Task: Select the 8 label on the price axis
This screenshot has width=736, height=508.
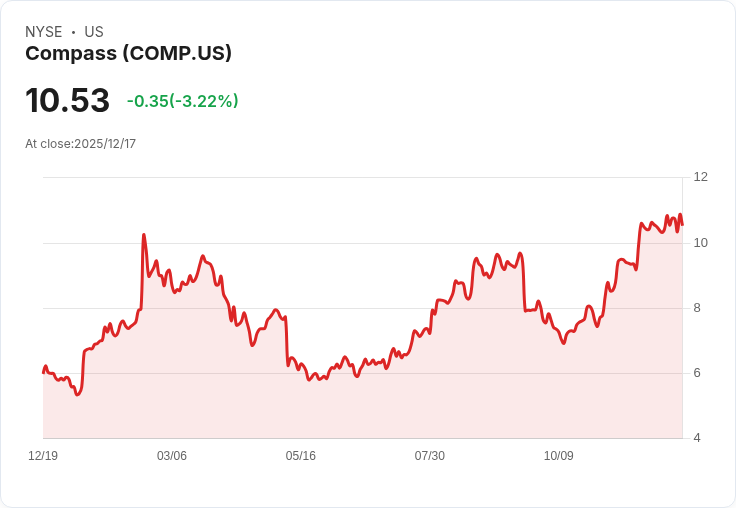Action: click(x=697, y=308)
